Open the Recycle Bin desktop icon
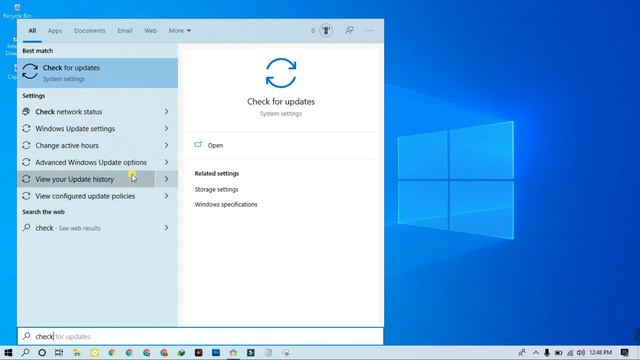Viewport: 640px width, 360px height. pyautogui.click(x=17, y=11)
